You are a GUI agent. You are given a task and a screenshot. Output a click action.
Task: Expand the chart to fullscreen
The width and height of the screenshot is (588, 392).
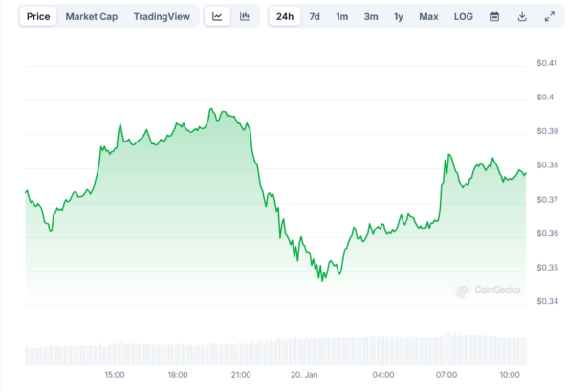(x=549, y=16)
